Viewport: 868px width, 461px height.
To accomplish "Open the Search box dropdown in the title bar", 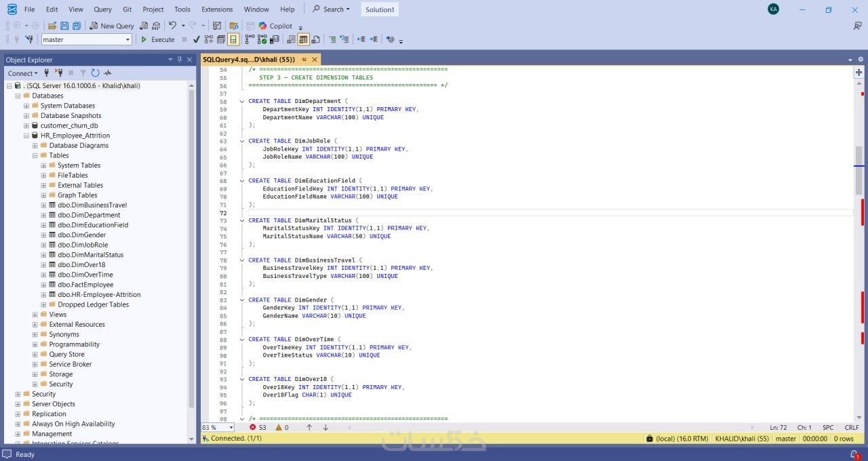I will [331, 9].
